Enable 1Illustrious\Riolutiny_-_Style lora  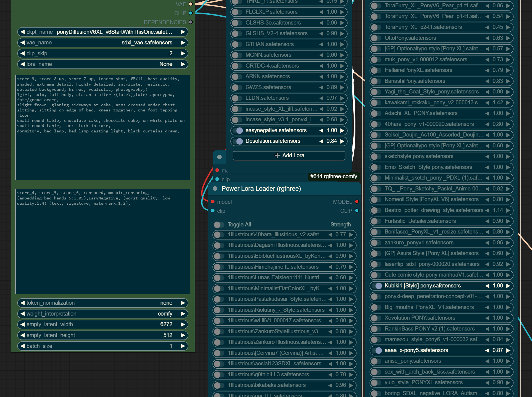click(219, 310)
